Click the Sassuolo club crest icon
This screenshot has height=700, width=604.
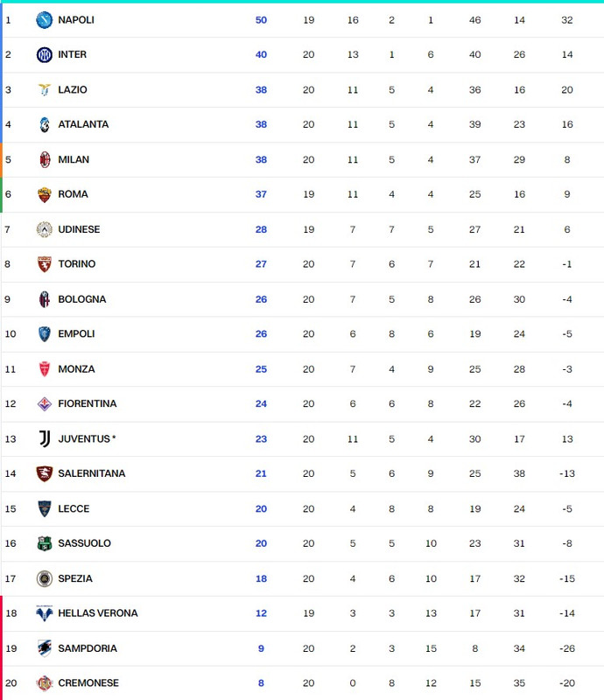(x=45, y=543)
